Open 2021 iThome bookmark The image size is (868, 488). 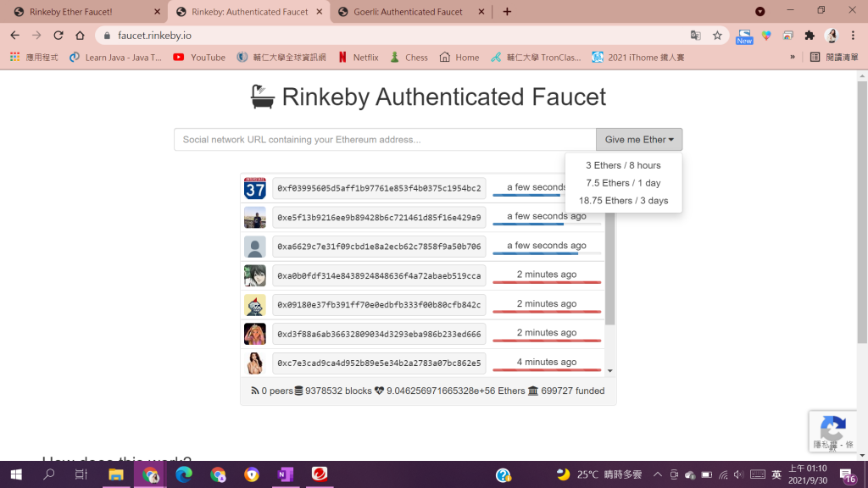click(x=638, y=57)
